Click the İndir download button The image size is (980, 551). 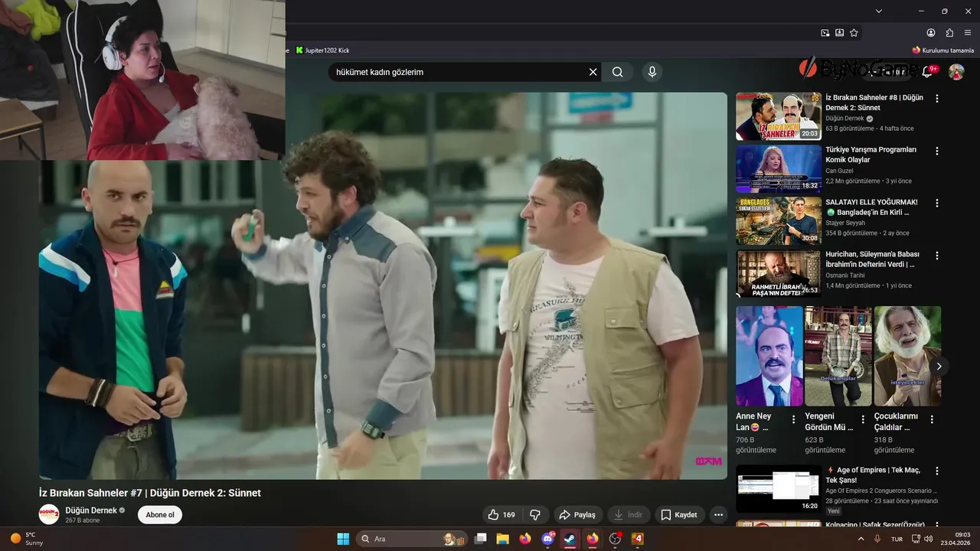(629, 515)
